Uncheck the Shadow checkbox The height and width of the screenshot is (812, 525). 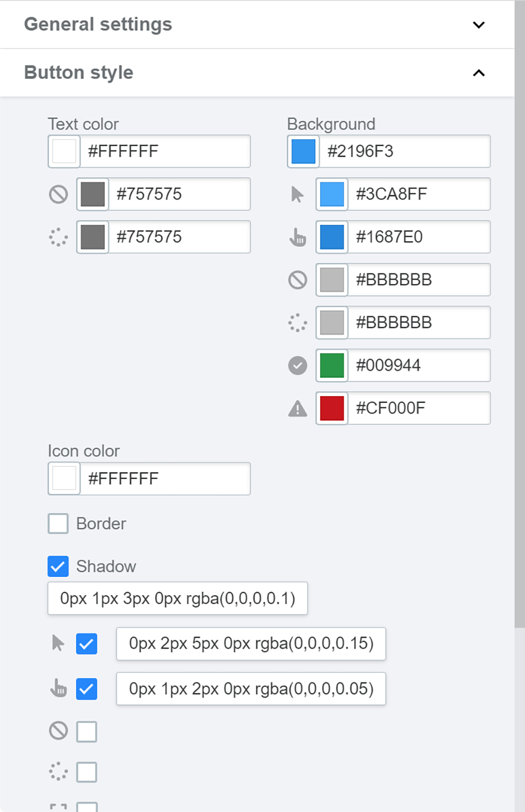coord(58,566)
